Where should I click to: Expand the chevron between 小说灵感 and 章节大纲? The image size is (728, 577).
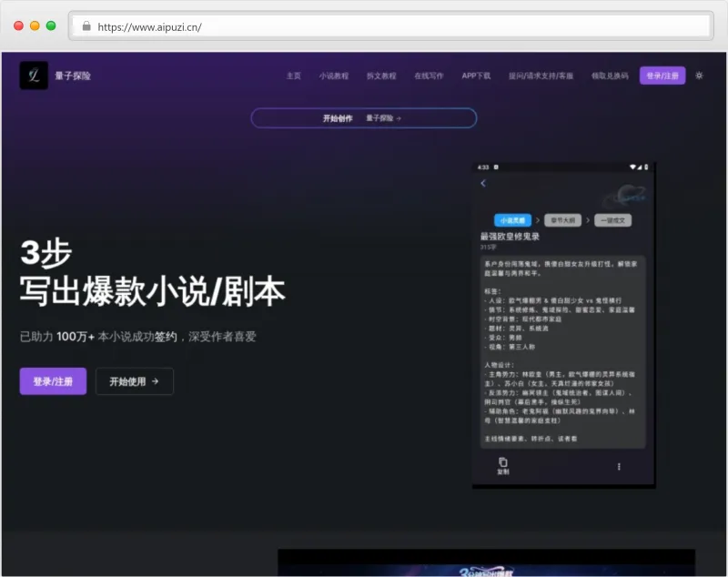(538, 219)
